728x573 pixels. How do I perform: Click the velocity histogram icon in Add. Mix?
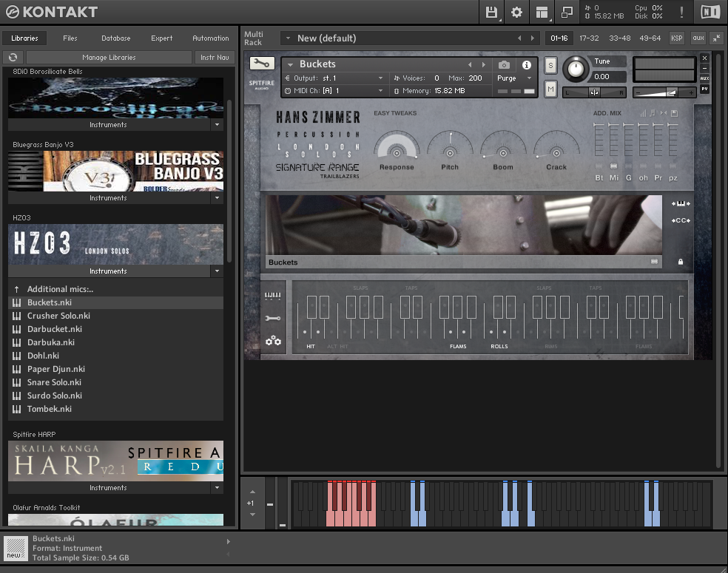tap(643, 113)
